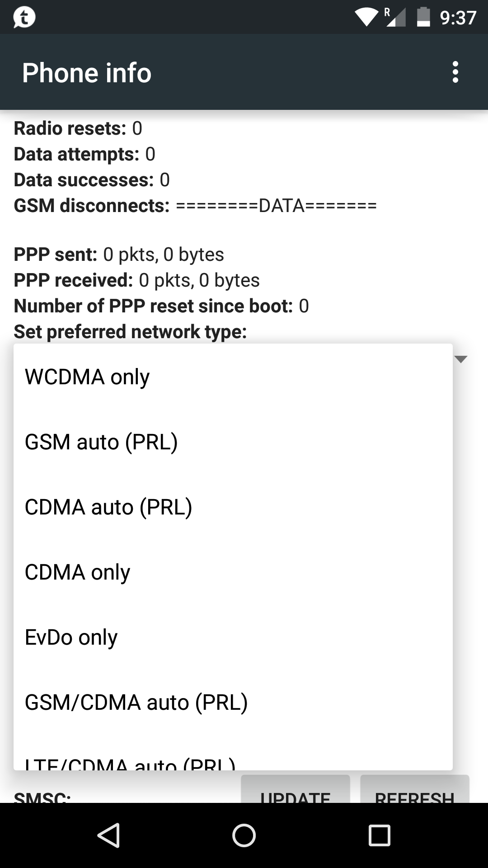Tap the Phone info title
The width and height of the screenshot is (488, 868).
coord(87,73)
